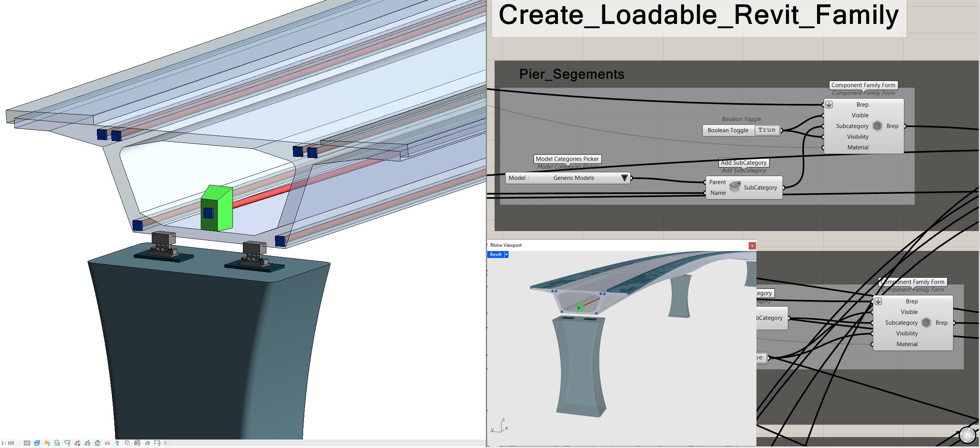Viewport: 980px width, 448px height.
Task: Click lower Component Family Form cube icon
Action: pyautogui.click(x=926, y=322)
